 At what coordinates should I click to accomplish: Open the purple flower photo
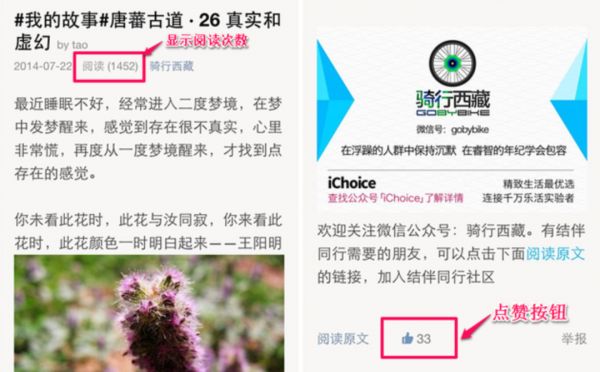pos(149,313)
